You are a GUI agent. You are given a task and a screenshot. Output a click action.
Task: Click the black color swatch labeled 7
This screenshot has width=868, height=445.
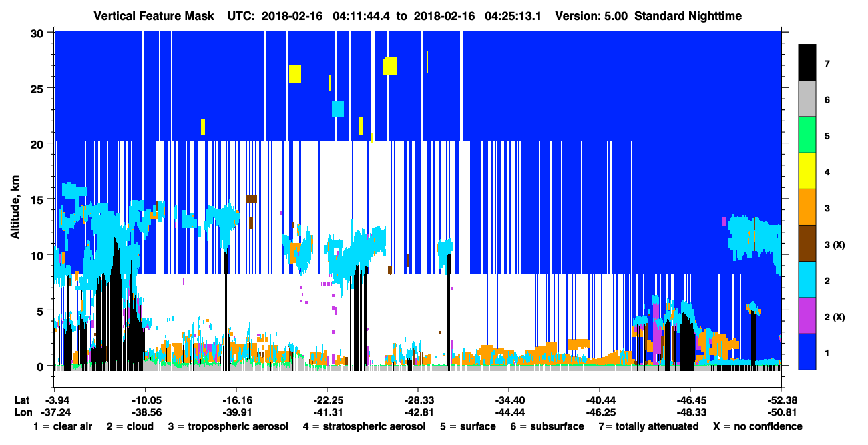[807, 63]
